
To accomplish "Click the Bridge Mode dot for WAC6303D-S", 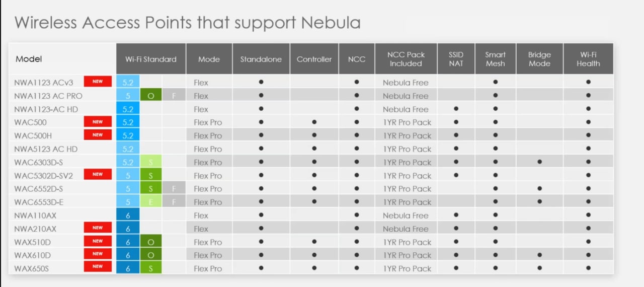I will 539,162.
